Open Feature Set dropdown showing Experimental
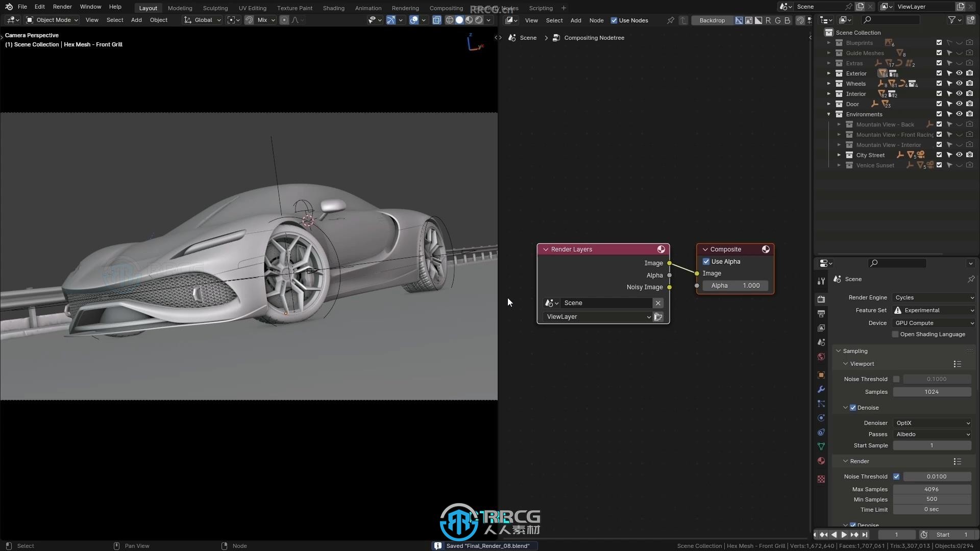This screenshot has height=551, width=980. click(934, 310)
